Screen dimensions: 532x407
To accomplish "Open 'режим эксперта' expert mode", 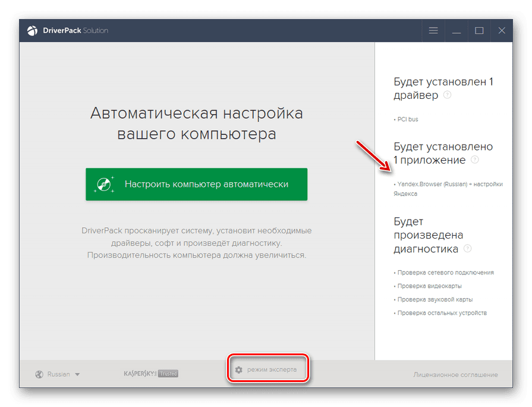I will (267, 370).
